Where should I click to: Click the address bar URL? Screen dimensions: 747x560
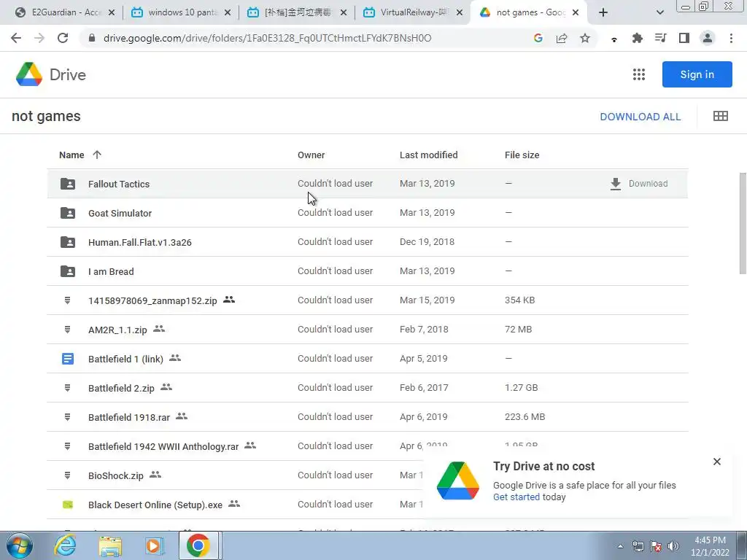267,38
